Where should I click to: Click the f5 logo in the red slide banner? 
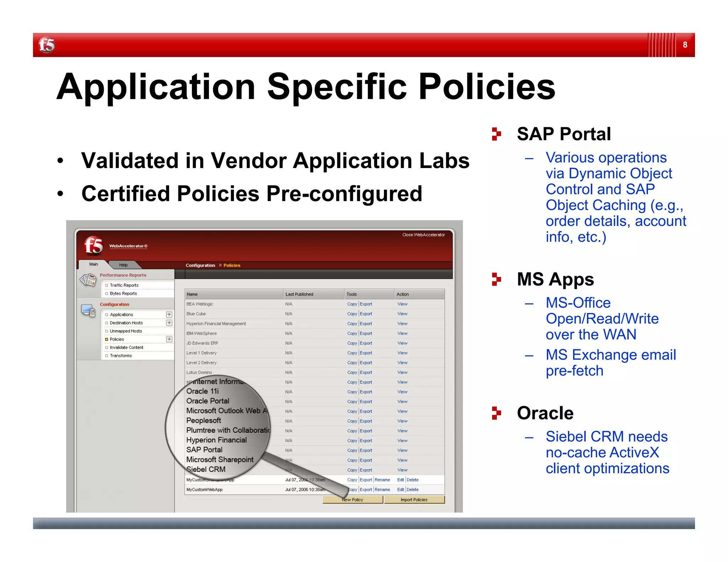pos(47,45)
